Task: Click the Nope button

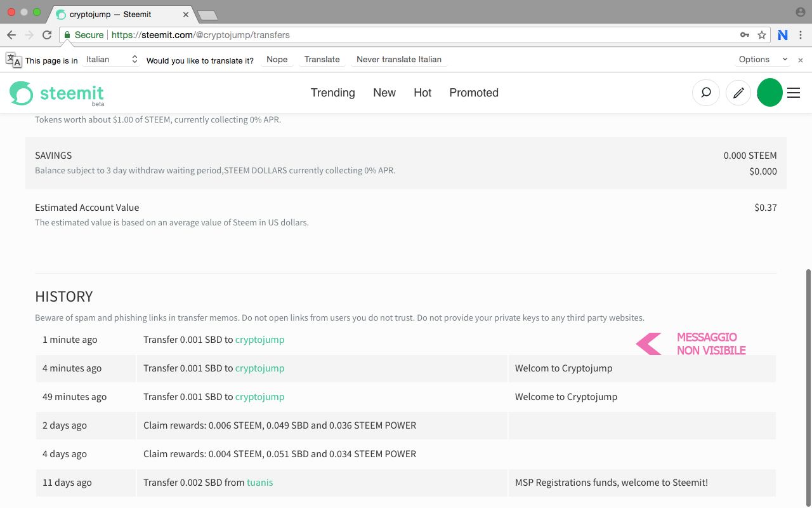Action: point(277,59)
